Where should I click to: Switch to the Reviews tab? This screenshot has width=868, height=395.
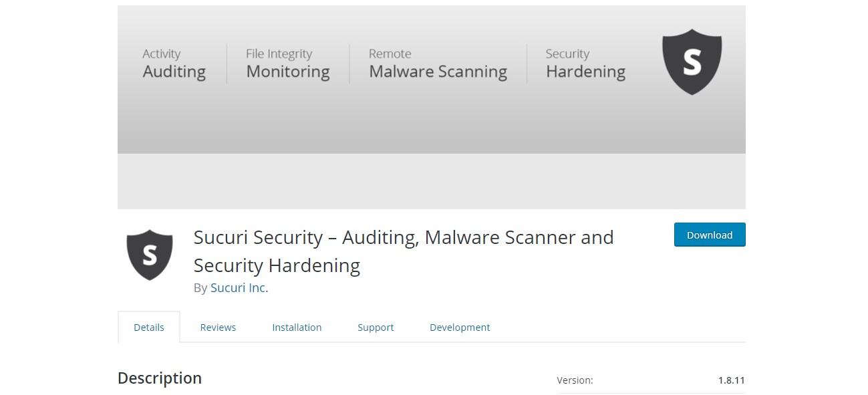click(x=218, y=327)
